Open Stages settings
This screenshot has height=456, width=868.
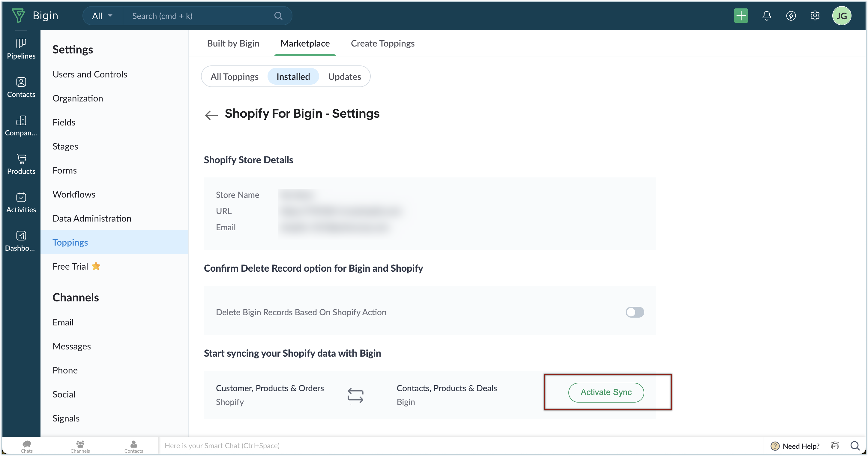coord(65,146)
